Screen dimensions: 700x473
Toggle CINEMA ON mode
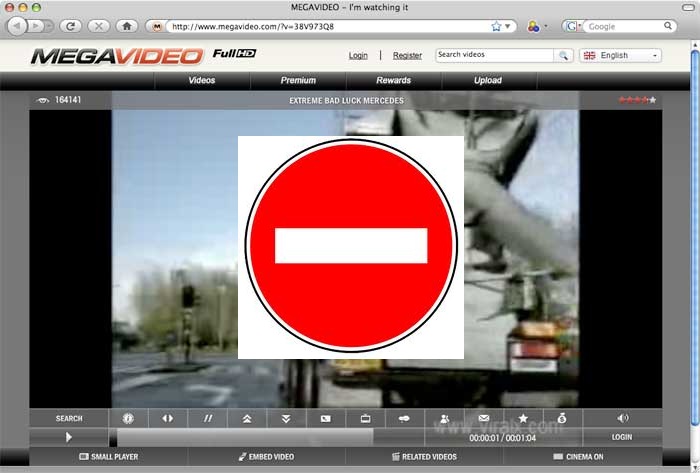tap(578, 456)
